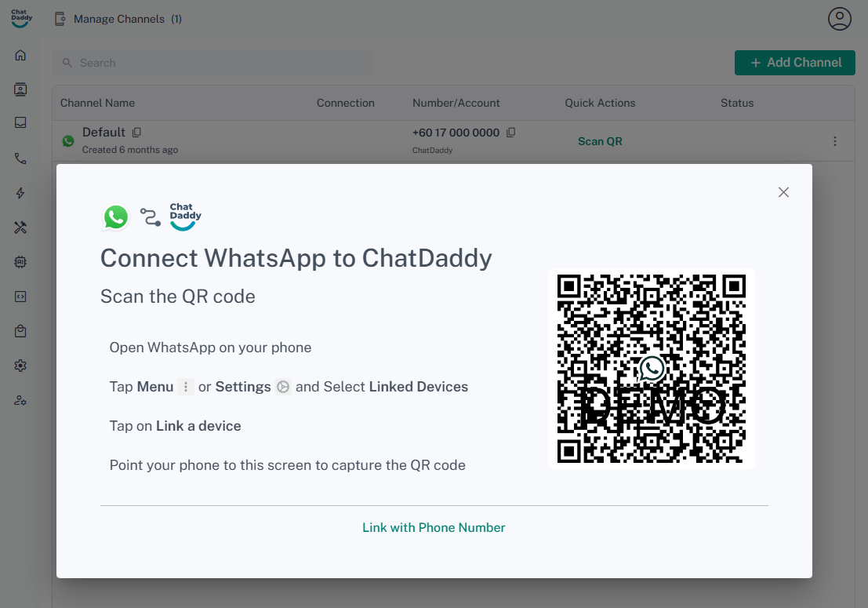
Task: Click Link with Phone Number
Action: pyautogui.click(x=434, y=528)
